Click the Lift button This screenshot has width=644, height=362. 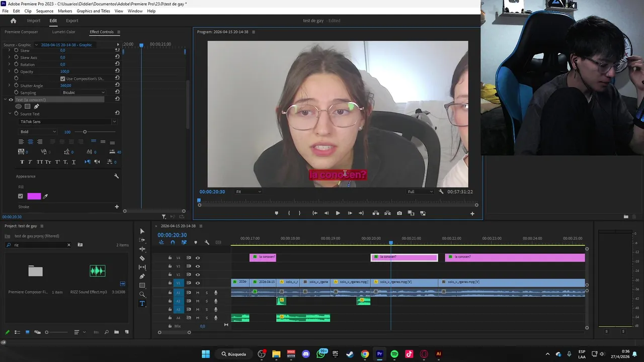(x=375, y=213)
